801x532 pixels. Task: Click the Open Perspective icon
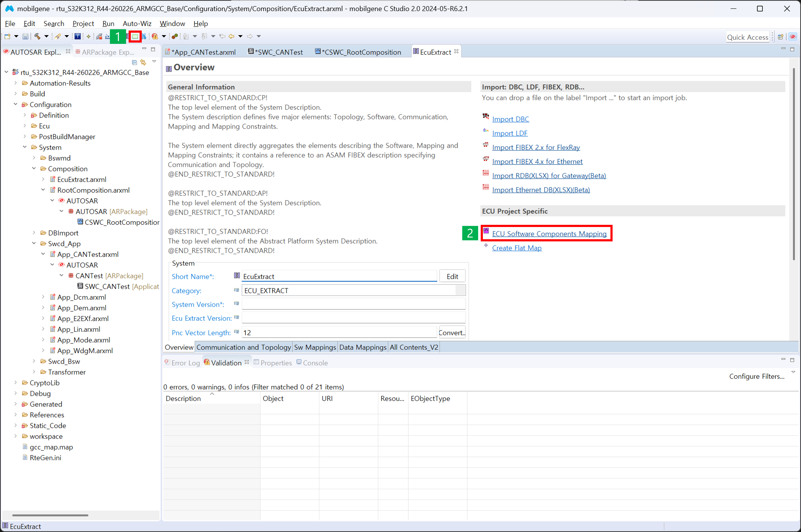tap(781, 37)
